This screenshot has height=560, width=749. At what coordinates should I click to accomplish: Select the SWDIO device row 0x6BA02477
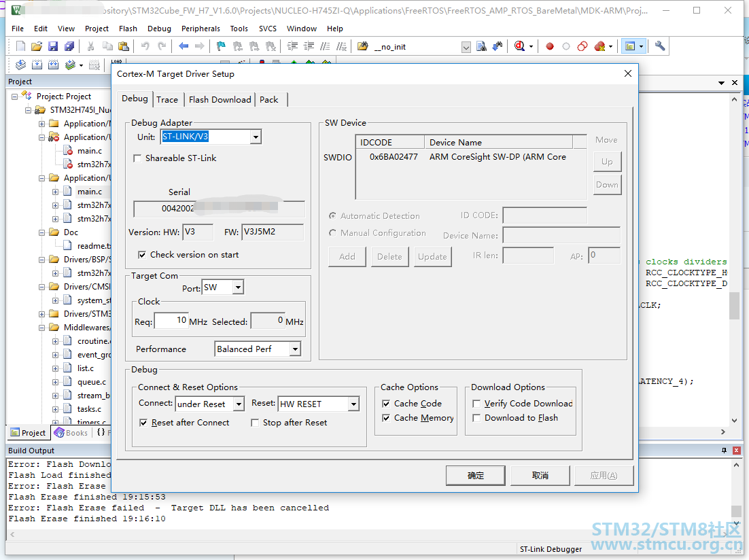[470, 157]
